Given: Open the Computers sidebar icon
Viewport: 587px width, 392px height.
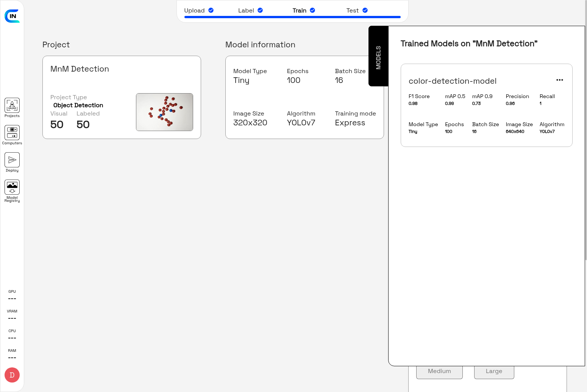Looking at the screenshot, I should (x=12, y=133).
